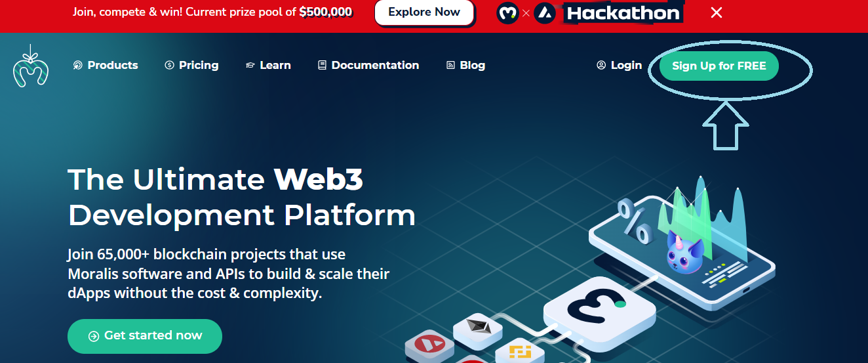
Task: Open the Blog link
Action: [x=465, y=65]
